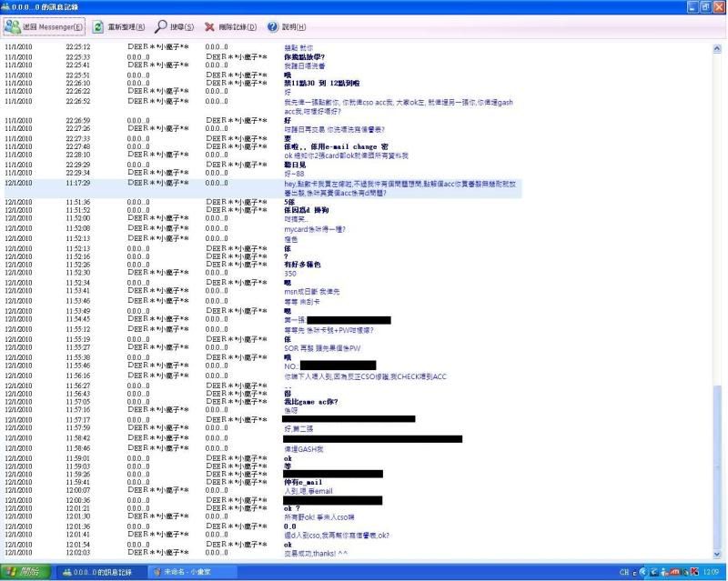Select the time cell 22:25:12
The width and height of the screenshot is (728, 581).
pos(78,47)
